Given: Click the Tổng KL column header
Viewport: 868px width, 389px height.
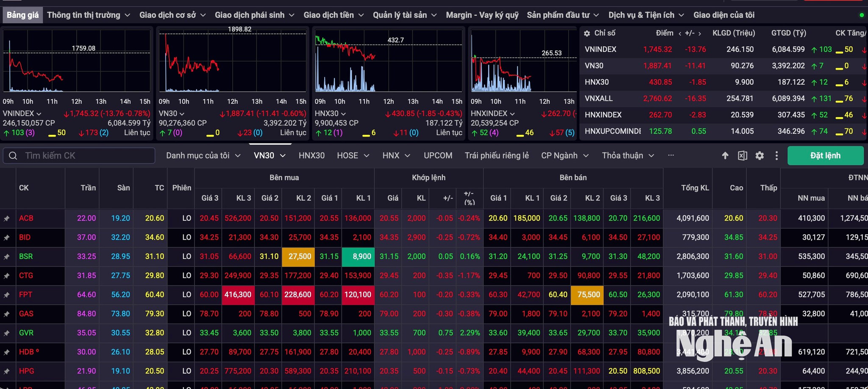Looking at the screenshot, I should [695, 188].
